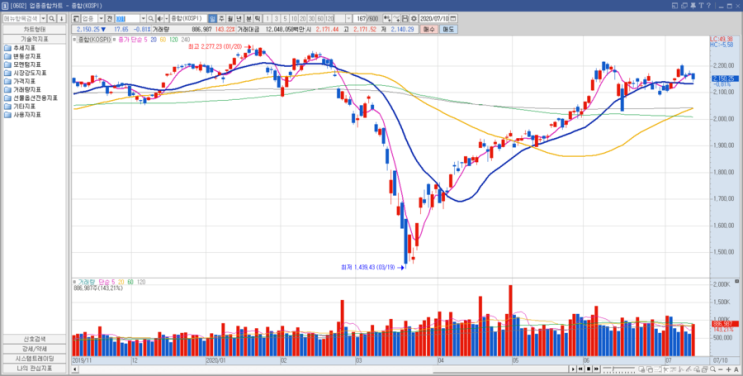Click the plus zoom-in icon at the bottom right
Image resolution: width=743 pixels, height=376 pixels.
click(728, 369)
